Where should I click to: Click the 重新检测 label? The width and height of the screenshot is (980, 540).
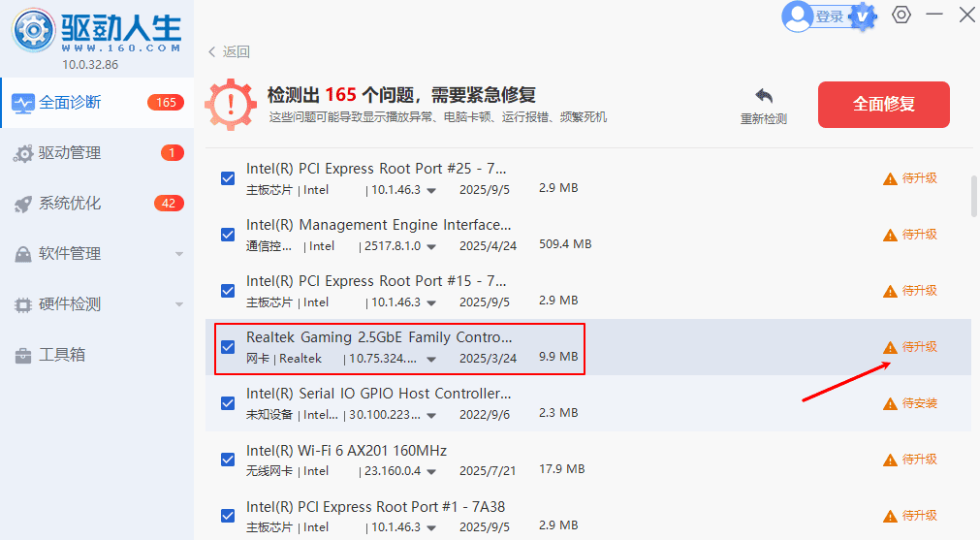764,118
